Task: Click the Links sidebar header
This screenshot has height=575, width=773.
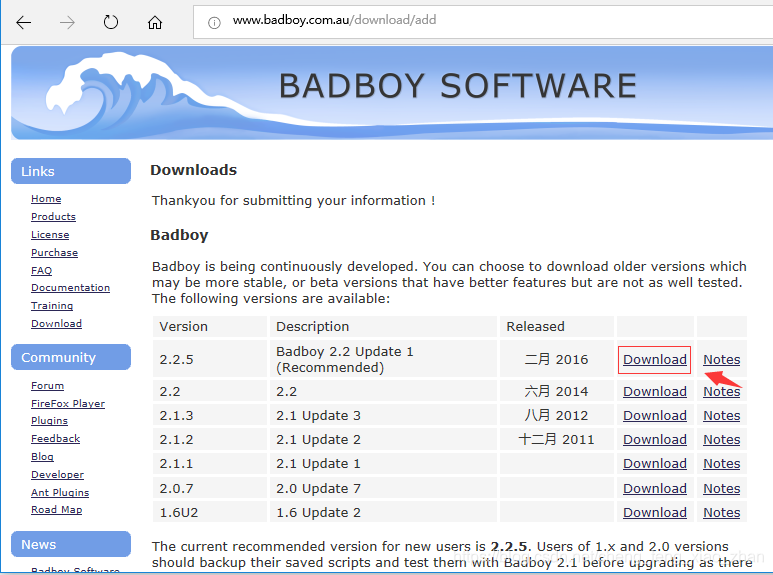Action: pyautogui.click(x=71, y=171)
